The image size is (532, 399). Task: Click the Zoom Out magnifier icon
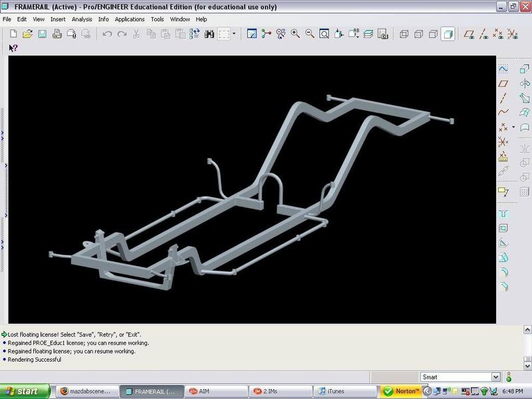(309, 33)
